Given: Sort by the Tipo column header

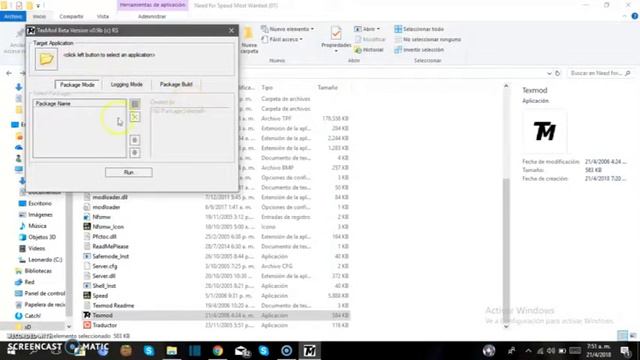Looking at the screenshot, I should point(267,88).
